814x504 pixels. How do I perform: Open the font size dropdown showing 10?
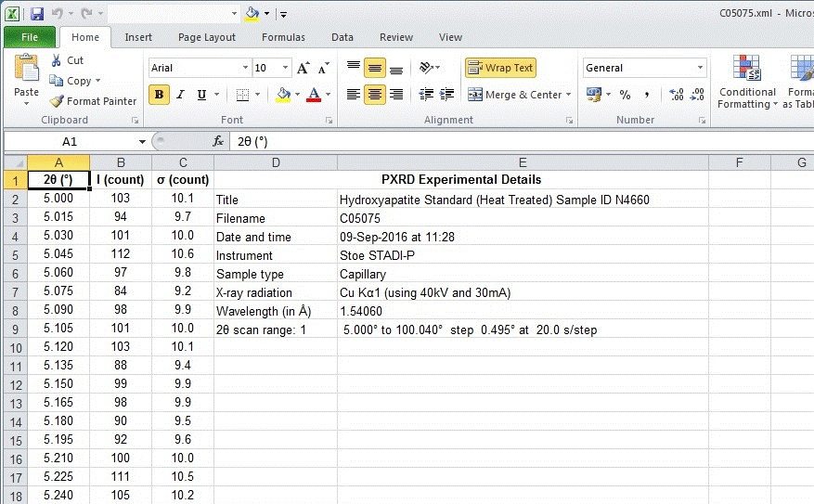click(x=285, y=68)
